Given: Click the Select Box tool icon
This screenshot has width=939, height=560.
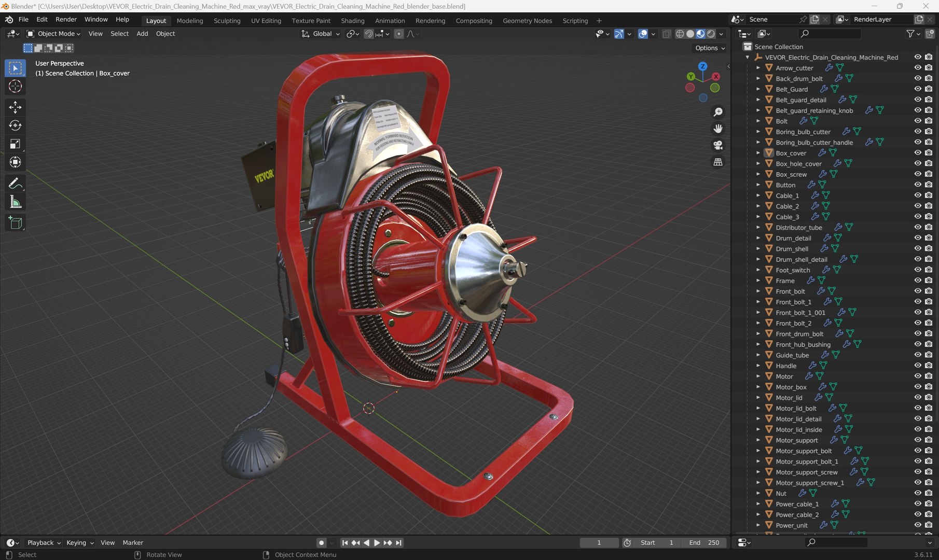Looking at the screenshot, I should tap(15, 68).
